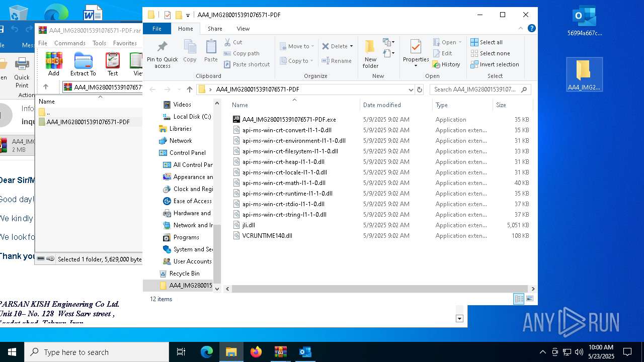The height and width of the screenshot is (362, 644).
Task: Open the File tab in Explorer
Action: click(x=157, y=29)
